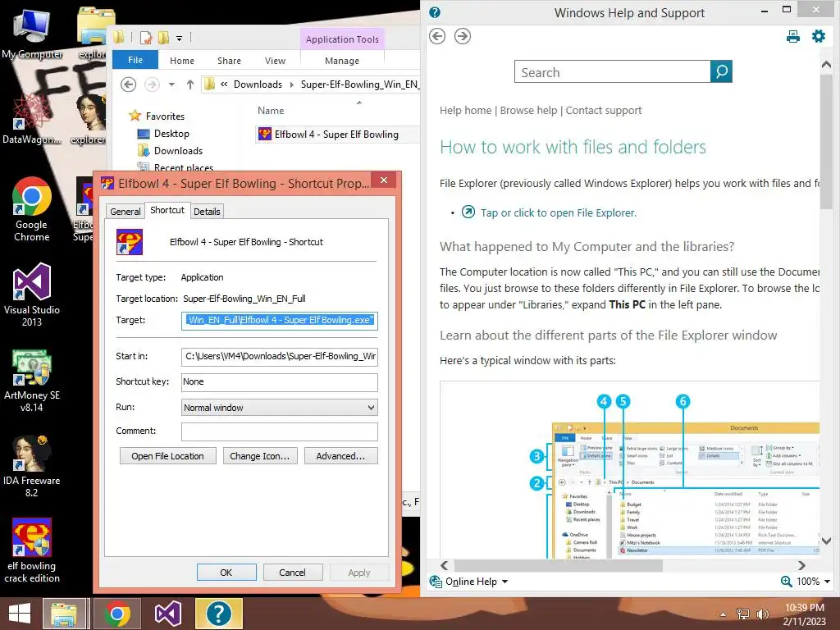Click the zoom magnifier icon in Help
The image size is (840, 630).
pyautogui.click(x=786, y=582)
